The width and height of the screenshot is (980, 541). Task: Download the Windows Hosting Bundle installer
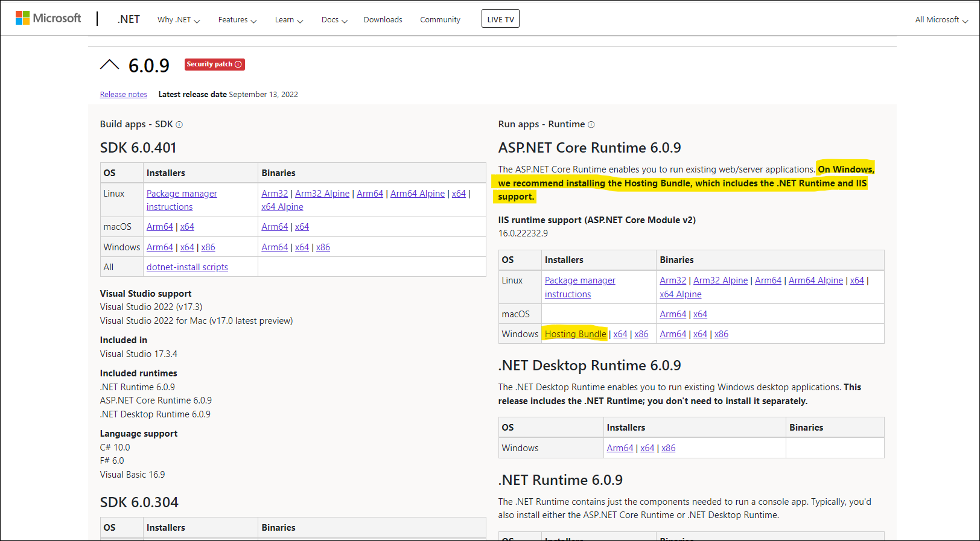point(575,334)
